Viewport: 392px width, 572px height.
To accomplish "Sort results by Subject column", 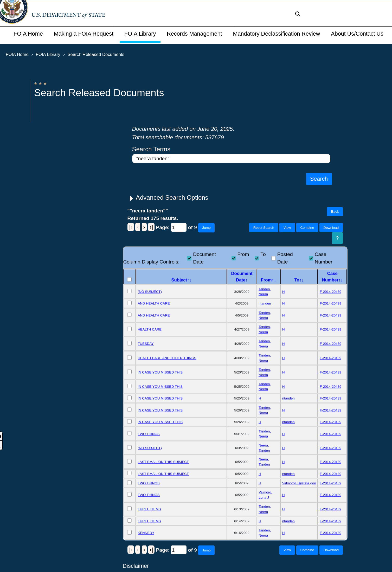I will tap(181, 280).
